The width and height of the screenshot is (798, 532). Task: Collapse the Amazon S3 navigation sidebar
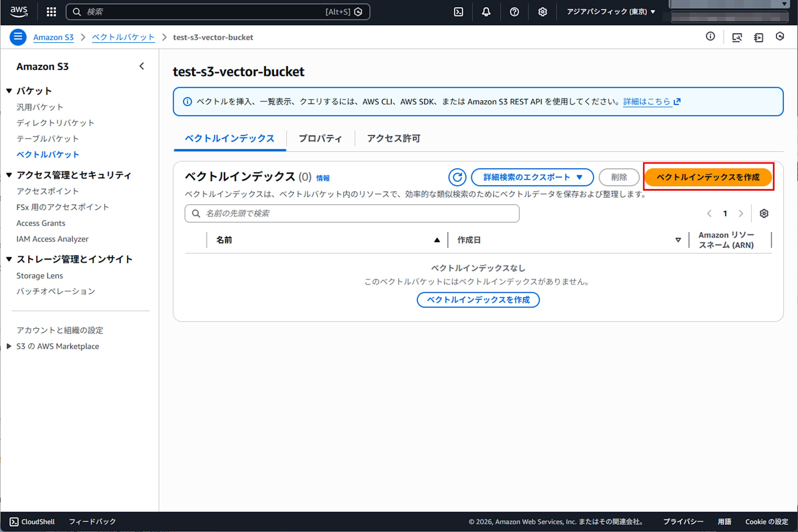[142, 66]
